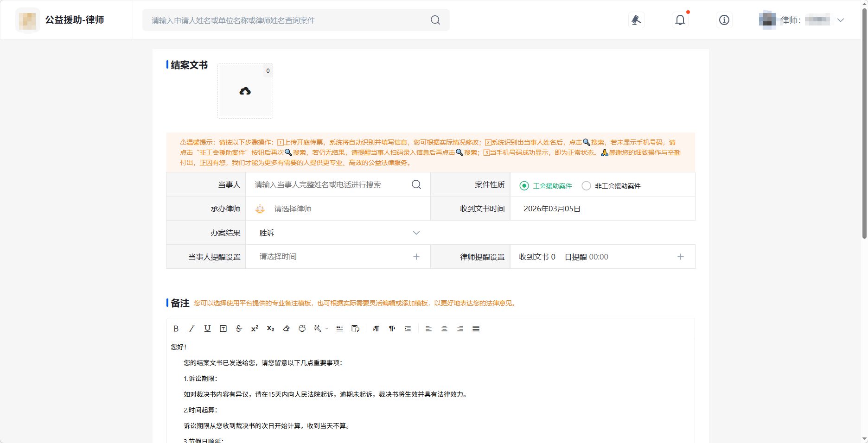The image size is (868, 443).
Task: Click the 当事人 search magnifier
Action: pos(416,184)
